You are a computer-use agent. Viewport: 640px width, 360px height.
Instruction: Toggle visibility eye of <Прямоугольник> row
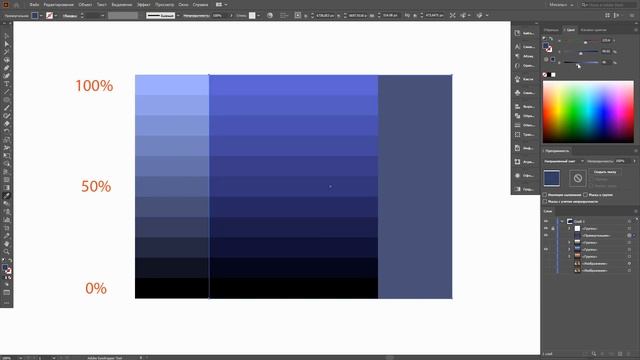[546, 236]
